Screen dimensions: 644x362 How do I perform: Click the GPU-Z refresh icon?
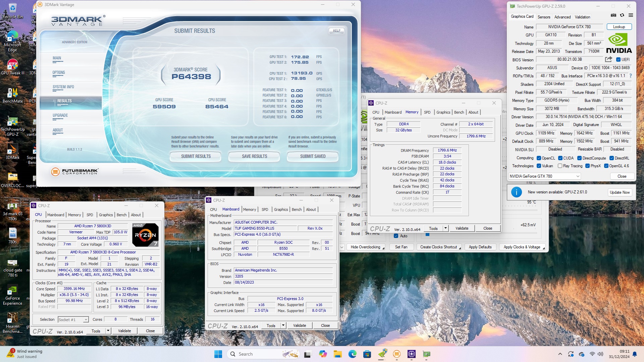coord(622,15)
